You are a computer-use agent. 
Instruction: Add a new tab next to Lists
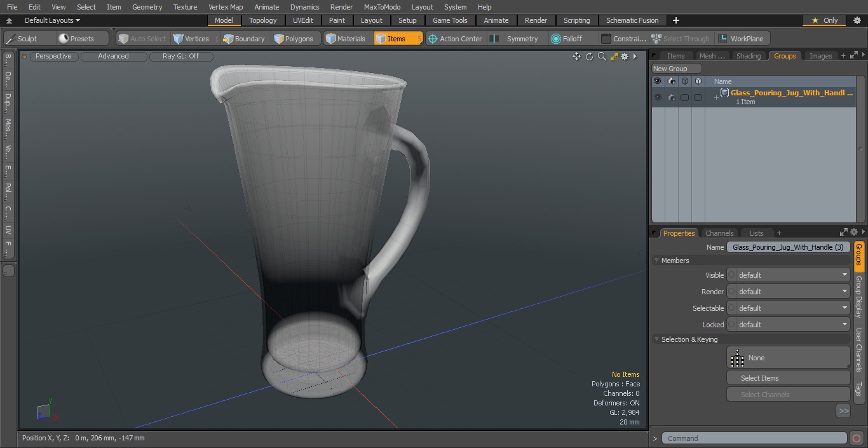[779, 233]
